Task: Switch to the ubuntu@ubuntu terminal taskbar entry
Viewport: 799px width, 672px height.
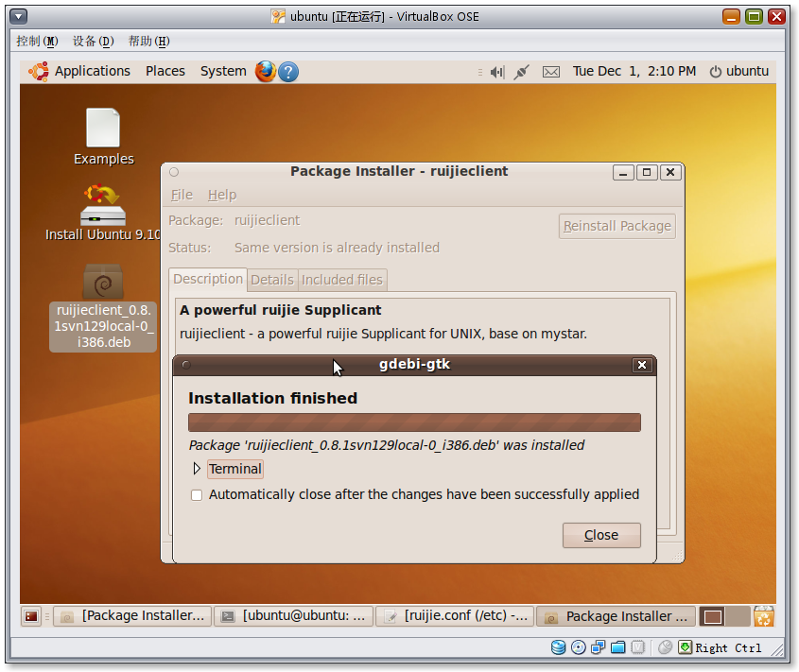Action: tap(294, 616)
